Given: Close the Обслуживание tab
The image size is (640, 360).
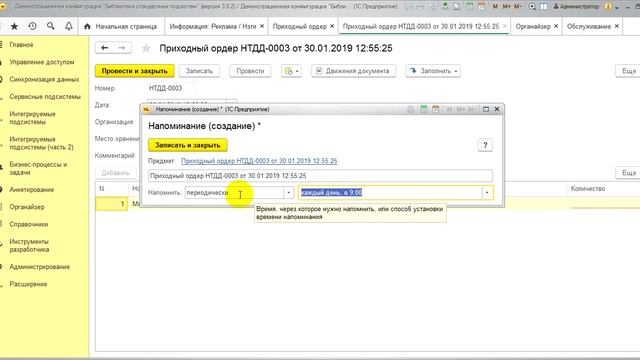Looking at the screenshot, I should pos(617,26).
